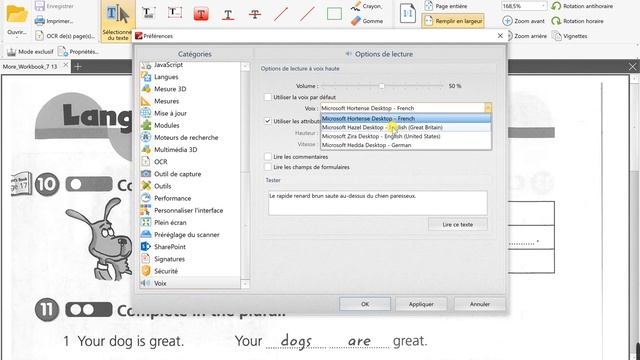Click the Lire ce texte button
This screenshot has width=640, height=360.
458,224
